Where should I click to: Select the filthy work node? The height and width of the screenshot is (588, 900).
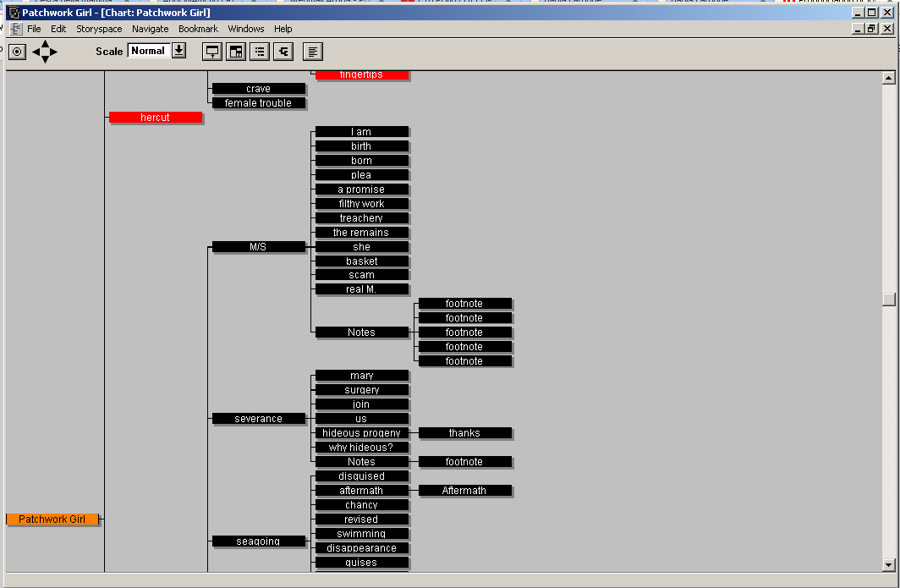(362, 203)
